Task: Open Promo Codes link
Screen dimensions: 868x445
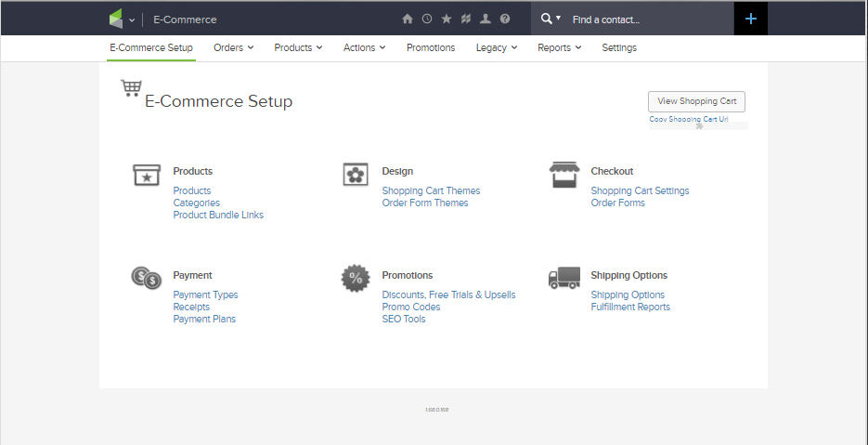Action: tap(411, 307)
